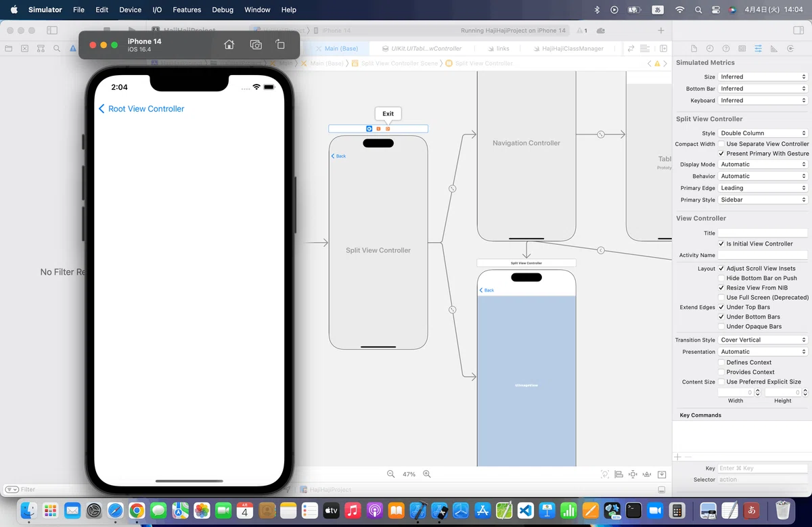Open the Transition Style dropdown
The height and width of the screenshot is (527, 812).
coord(763,340)
